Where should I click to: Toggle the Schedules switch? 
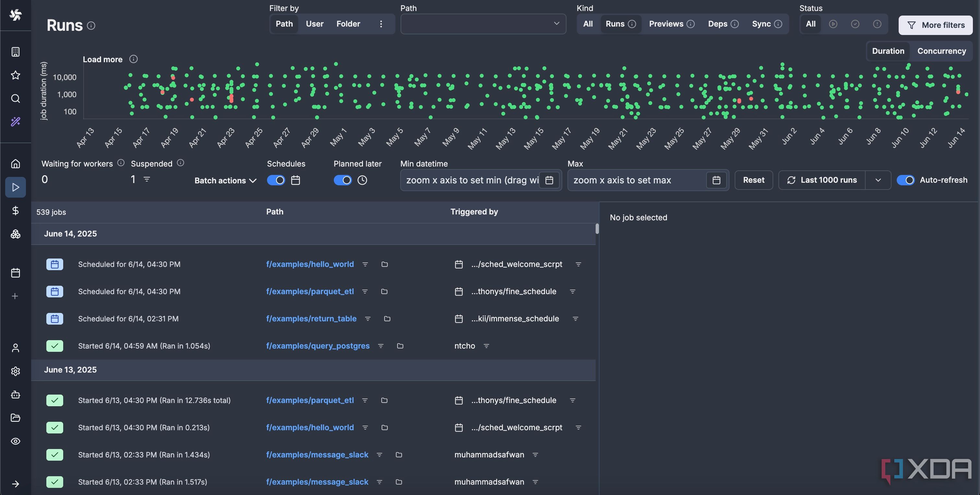tap(276, 180)
